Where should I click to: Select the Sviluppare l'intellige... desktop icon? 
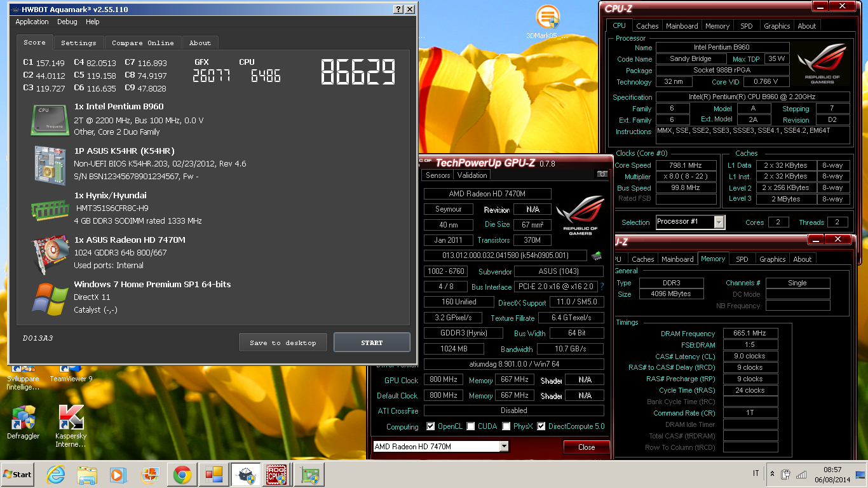coord(23,378)
